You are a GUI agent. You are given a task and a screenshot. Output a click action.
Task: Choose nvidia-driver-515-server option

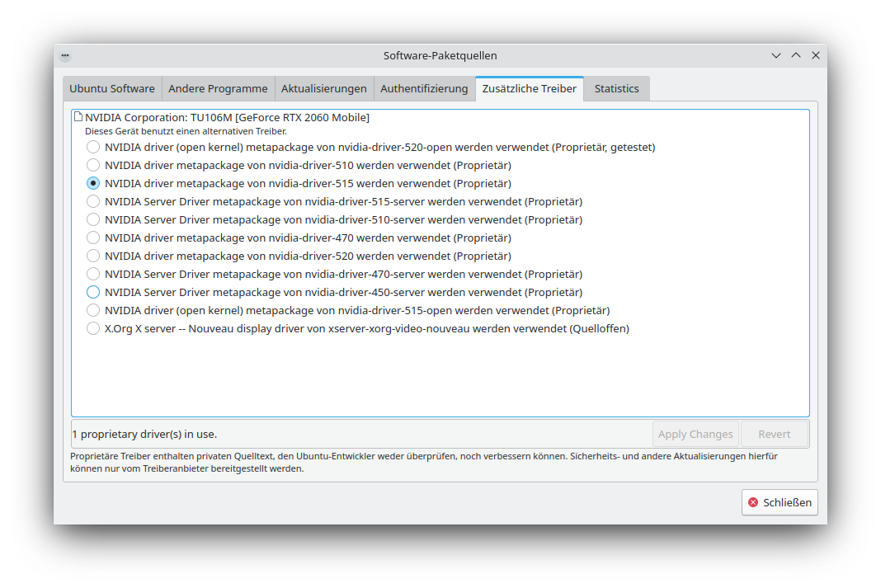93,201
